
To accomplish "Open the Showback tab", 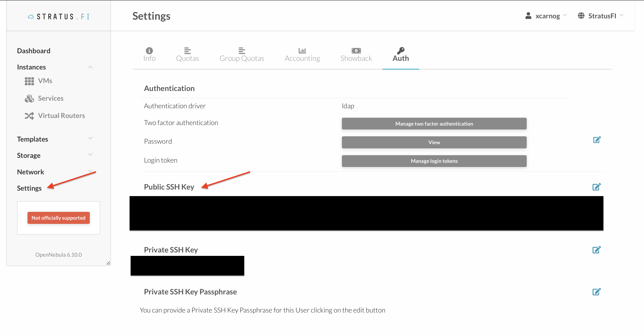I will (x=356, y=55).
